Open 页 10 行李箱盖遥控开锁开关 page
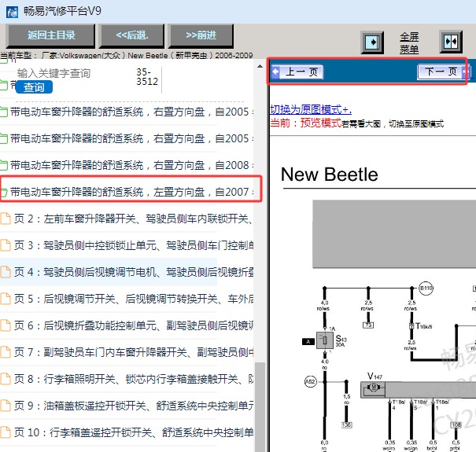 coord(127,432)
